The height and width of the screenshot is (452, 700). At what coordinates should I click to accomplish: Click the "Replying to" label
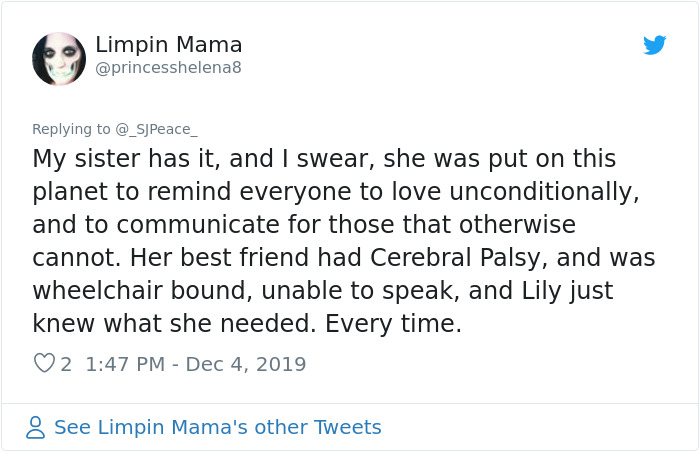click(x=72, y=128)
